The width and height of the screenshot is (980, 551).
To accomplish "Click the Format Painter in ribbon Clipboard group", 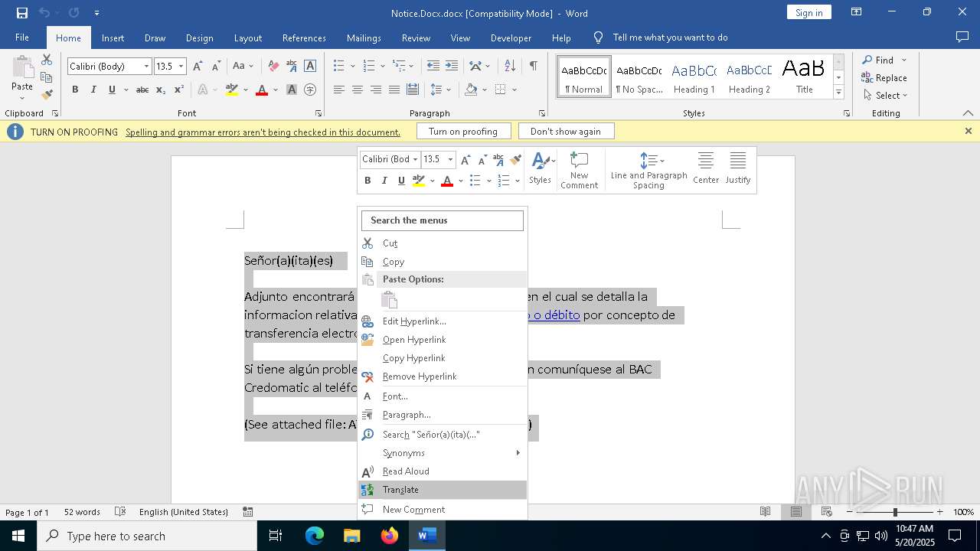I will pyautogui.click(x=47, y=95).
